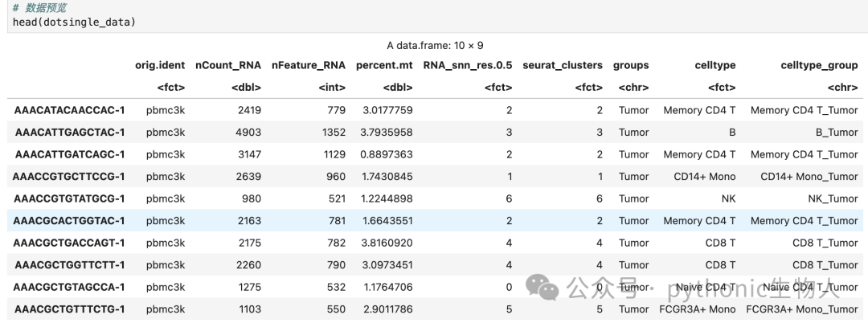Click the nCount_RNA column header
This screenshot has width=868, height=323.
(x=228, y=65)
